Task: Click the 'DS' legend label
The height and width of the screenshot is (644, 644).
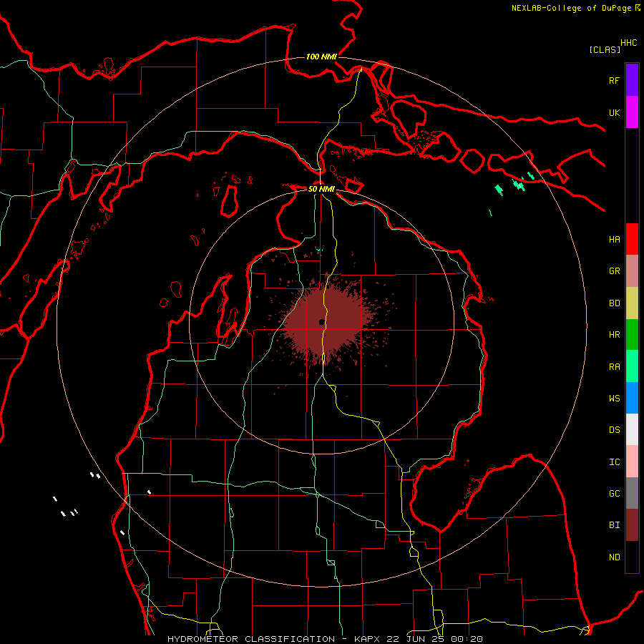Action: (x=614, y=430)
